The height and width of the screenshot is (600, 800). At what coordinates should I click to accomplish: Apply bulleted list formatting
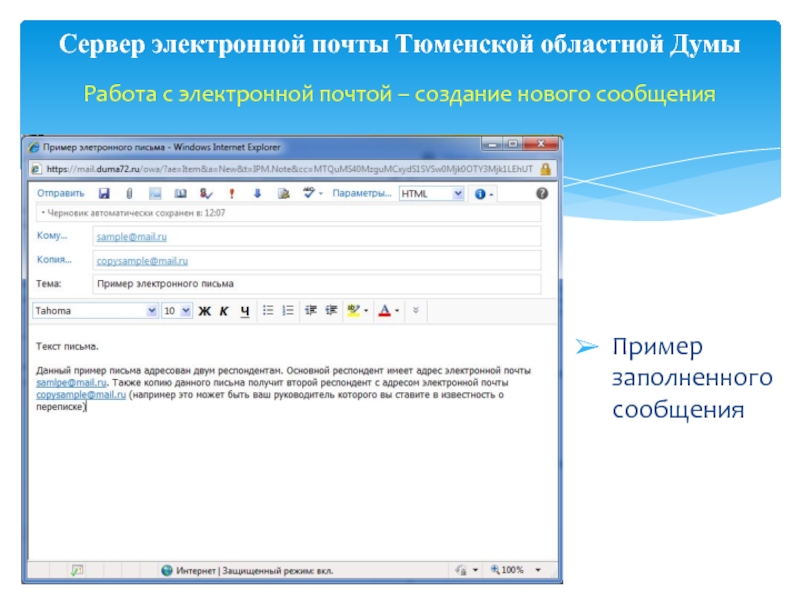(267, 311)
